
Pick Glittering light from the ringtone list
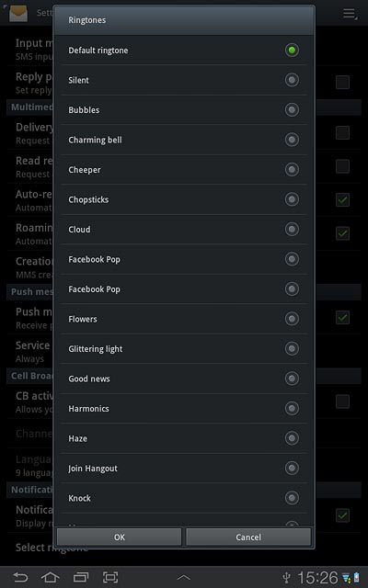[184, 349]
